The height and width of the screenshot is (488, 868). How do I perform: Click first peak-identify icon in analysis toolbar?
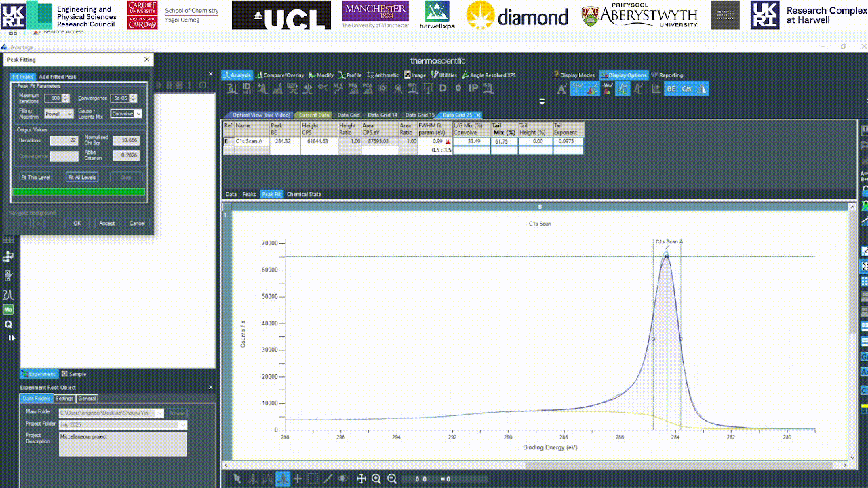[233, 88]
